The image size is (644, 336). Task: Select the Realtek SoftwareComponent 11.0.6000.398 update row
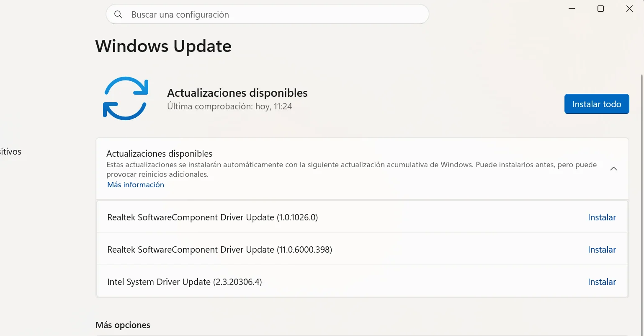(x=362, y=249)
